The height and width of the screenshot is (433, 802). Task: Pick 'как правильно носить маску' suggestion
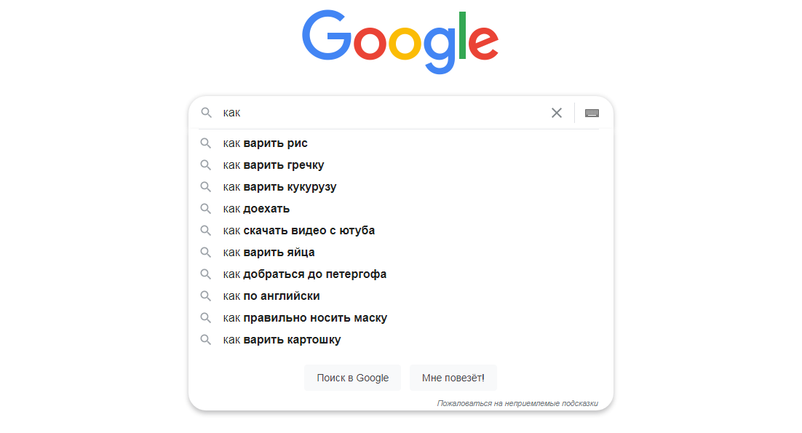pos(304,318)
